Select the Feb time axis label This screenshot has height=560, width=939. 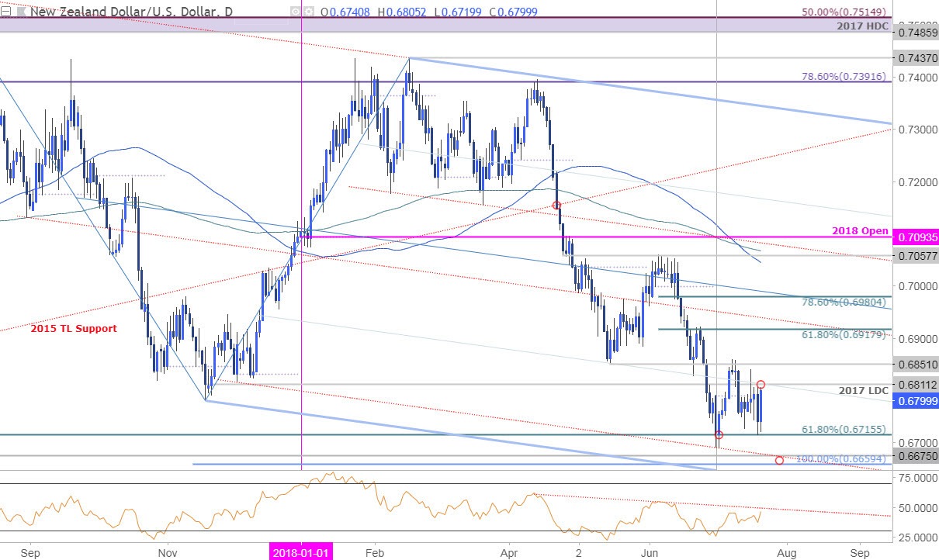point(374,552)
